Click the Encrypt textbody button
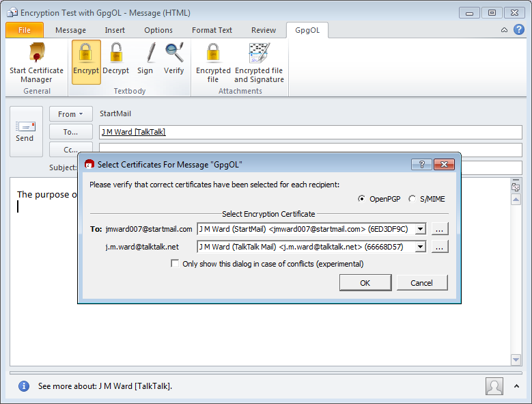The width and height of the screenshot is (532, 404). click(x=86, y=62)
